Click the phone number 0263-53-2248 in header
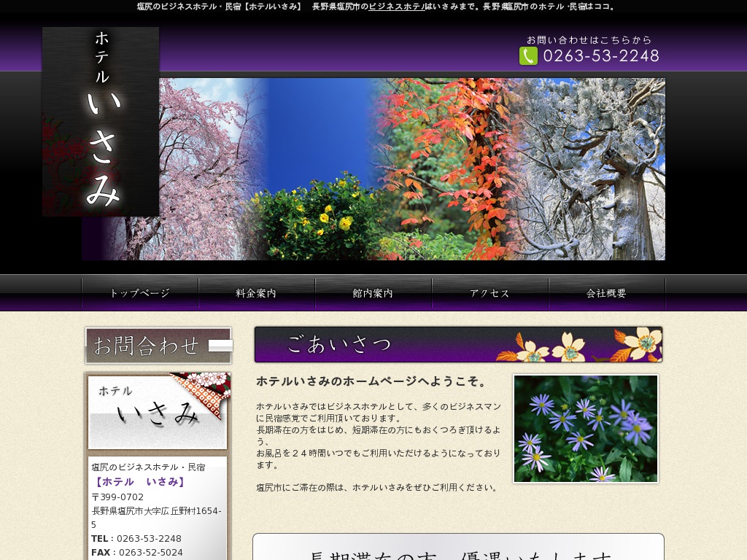This screenshot has height=560, width=747. pos(601,56)
